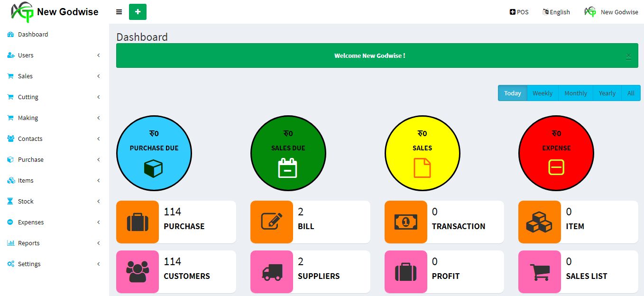
Task: Open POS from top bar
Action: coord(519,12)
